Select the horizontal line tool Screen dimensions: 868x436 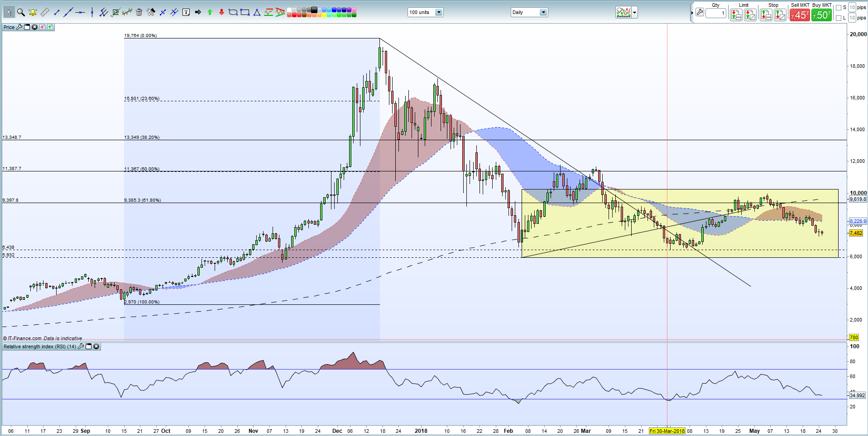(80, 12)
